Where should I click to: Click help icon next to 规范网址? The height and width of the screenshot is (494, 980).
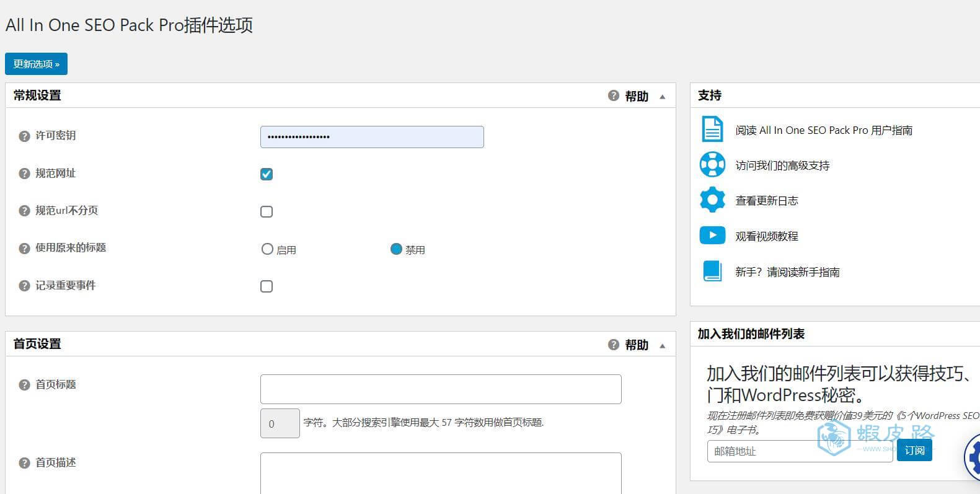(x=24, y=174)
